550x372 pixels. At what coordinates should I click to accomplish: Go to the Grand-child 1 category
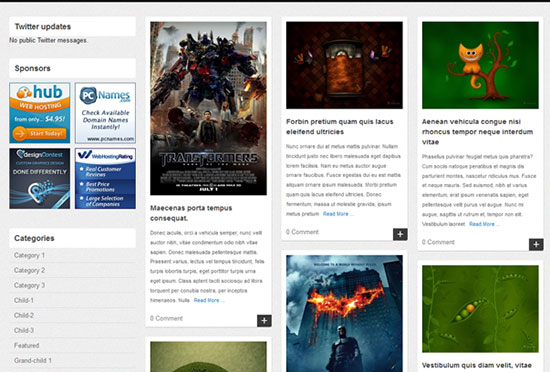tap(33, 360)
